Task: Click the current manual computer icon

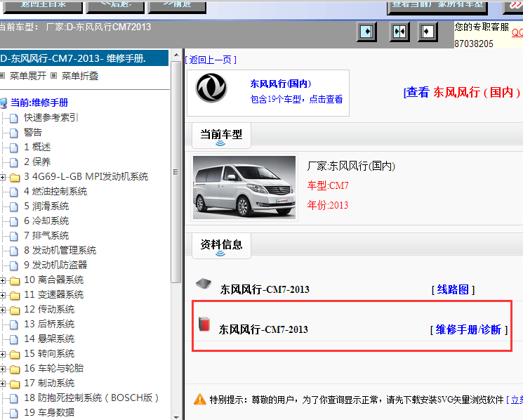Action: 4,103
